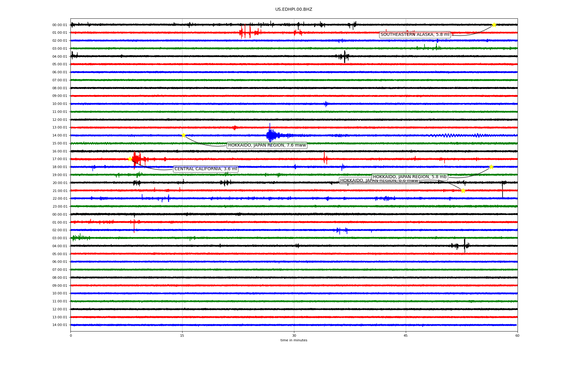Select the SOUTHEASTERN ALASKA, 5.8 ml label

tap(415, 35)
